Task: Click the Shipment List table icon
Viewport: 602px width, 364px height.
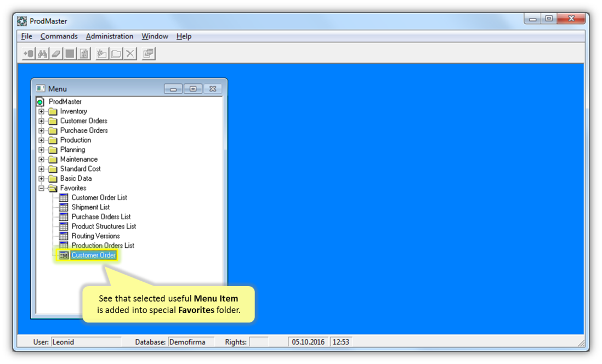Action: 64,207
